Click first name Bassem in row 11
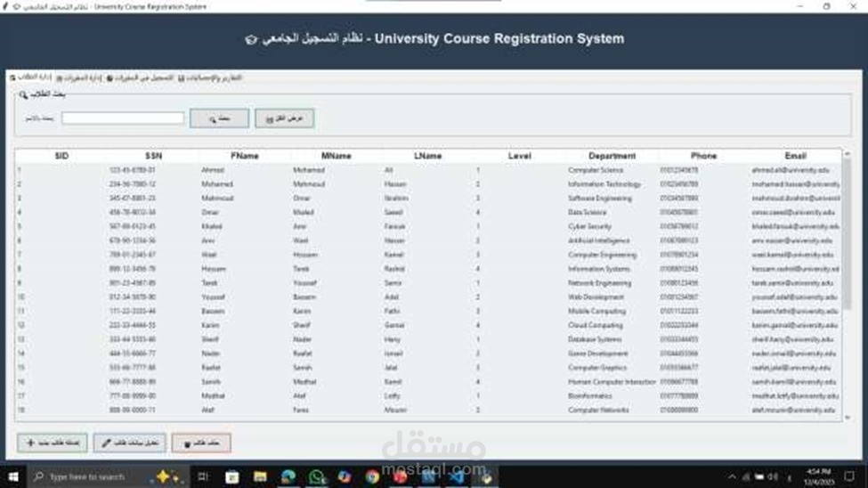The height and width of the screenshot is (488, 868). coord(213,312)
